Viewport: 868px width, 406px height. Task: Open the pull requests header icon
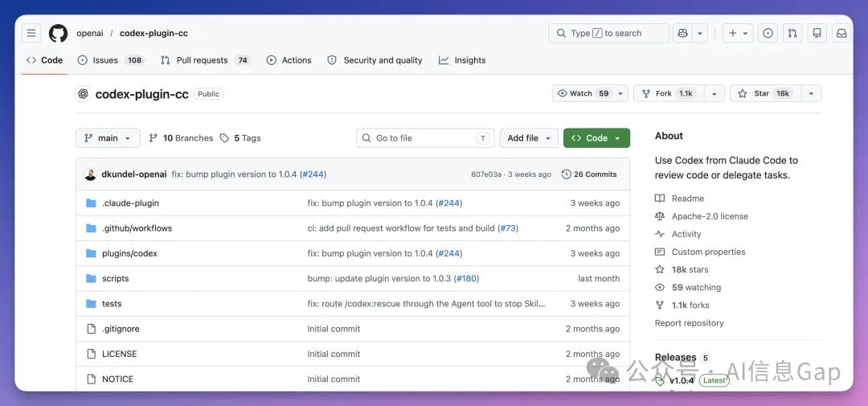click(792, 33)
